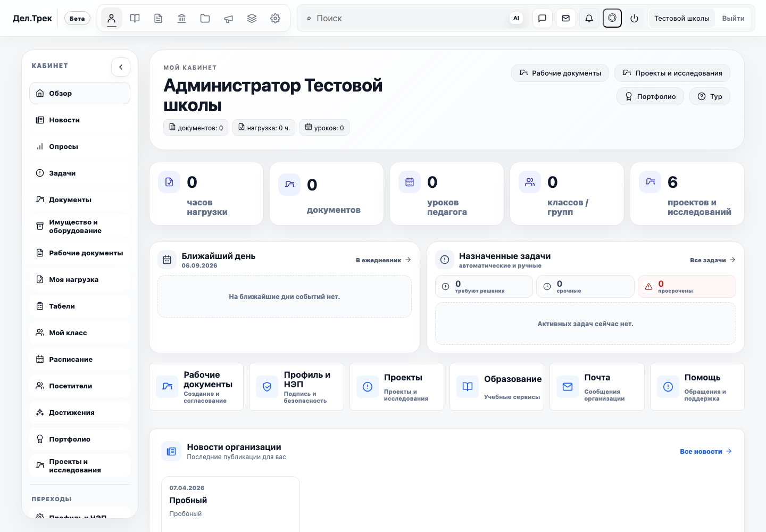The height and width of the screenshot is (532, 766).
Task: Open the Профиль и НЭП quick card
Action: (x=296, y=387)
